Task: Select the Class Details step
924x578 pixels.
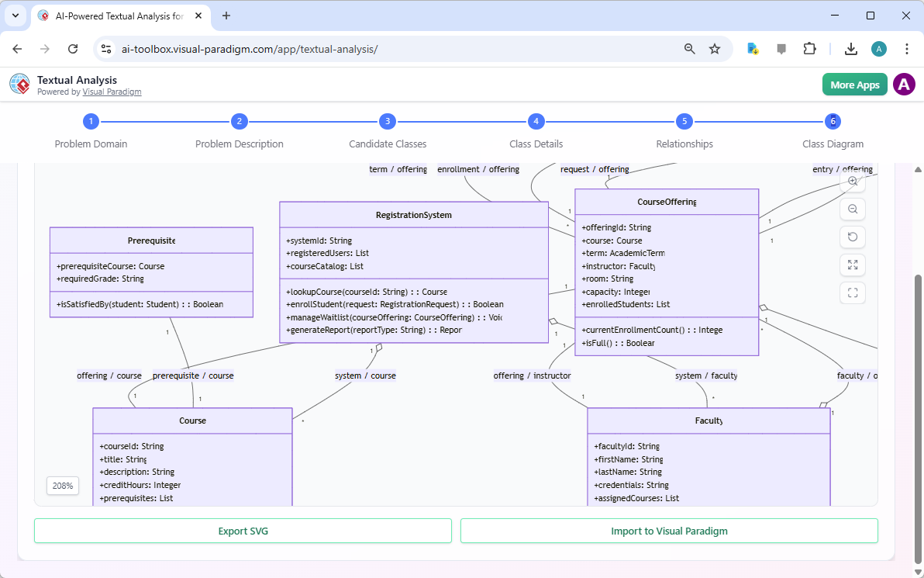Action: click(536, 121)
